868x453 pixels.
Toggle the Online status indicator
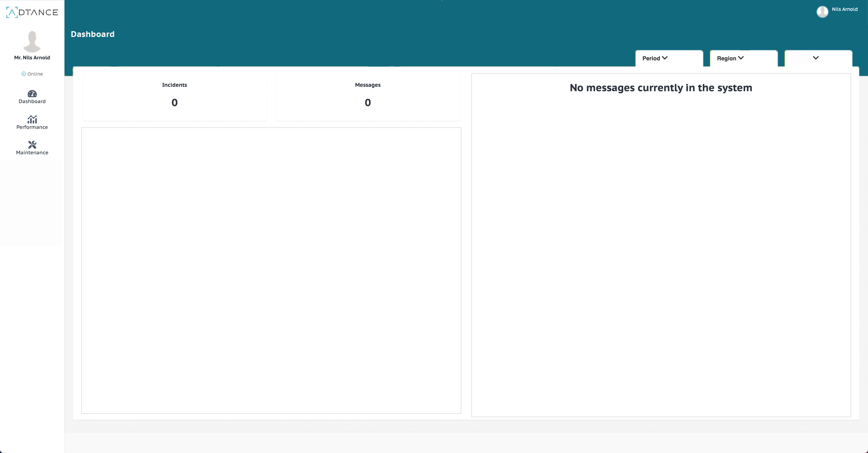pyautogui.click(x=32, y=74)
